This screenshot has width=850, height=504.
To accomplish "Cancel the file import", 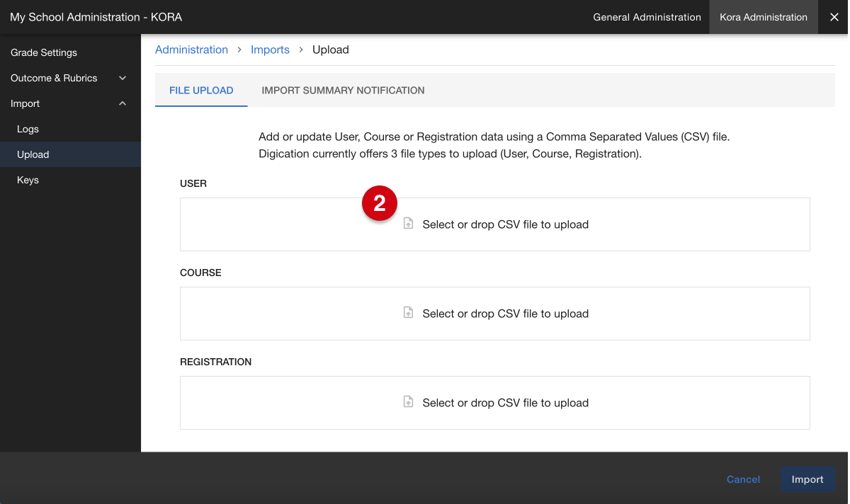I will click(743, 479).
